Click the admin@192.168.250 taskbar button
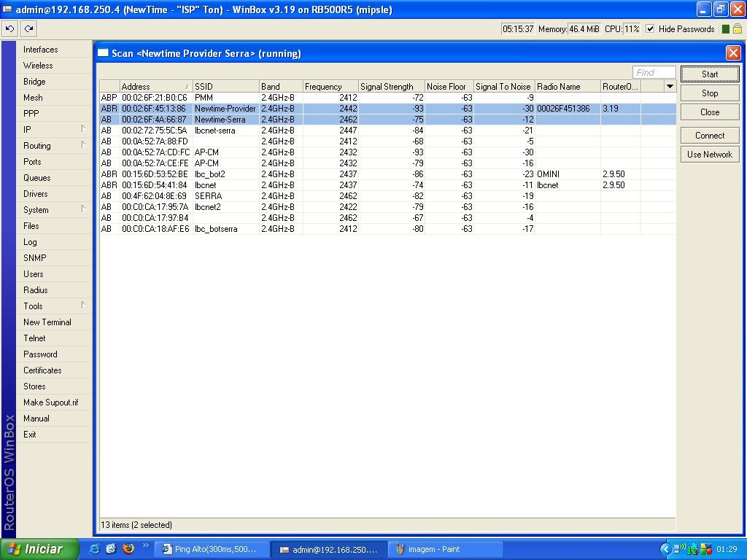This screenshot has height=560, width=747. (329, 550)
